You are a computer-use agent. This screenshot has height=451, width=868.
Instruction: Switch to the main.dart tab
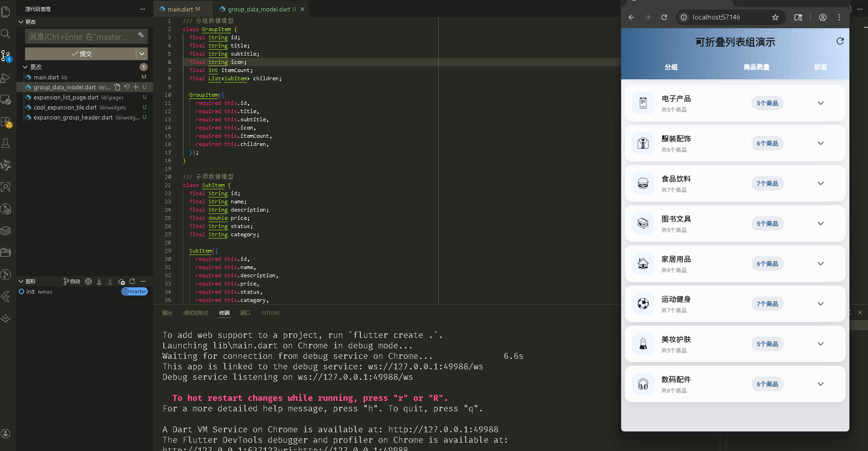(x=181, y=9)
